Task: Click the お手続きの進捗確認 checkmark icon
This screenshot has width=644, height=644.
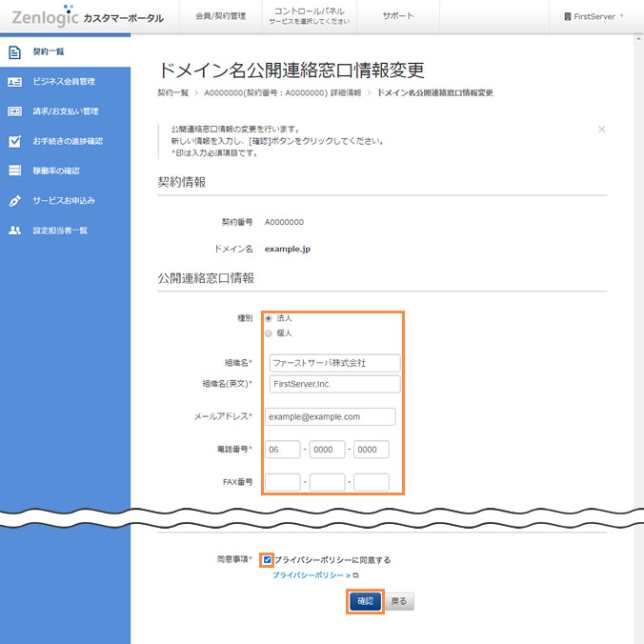Action: tap(15, 141)
